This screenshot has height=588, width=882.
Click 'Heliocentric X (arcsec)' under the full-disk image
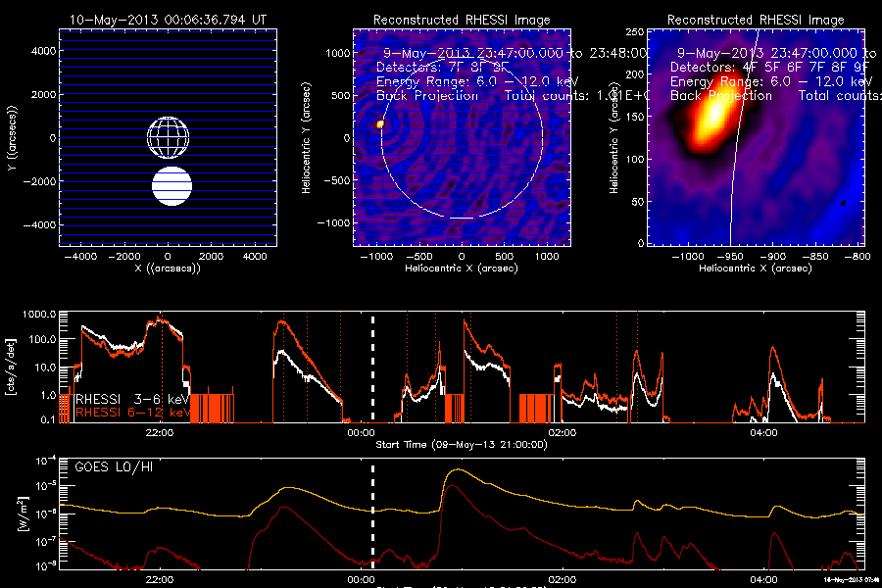(462, 269)
